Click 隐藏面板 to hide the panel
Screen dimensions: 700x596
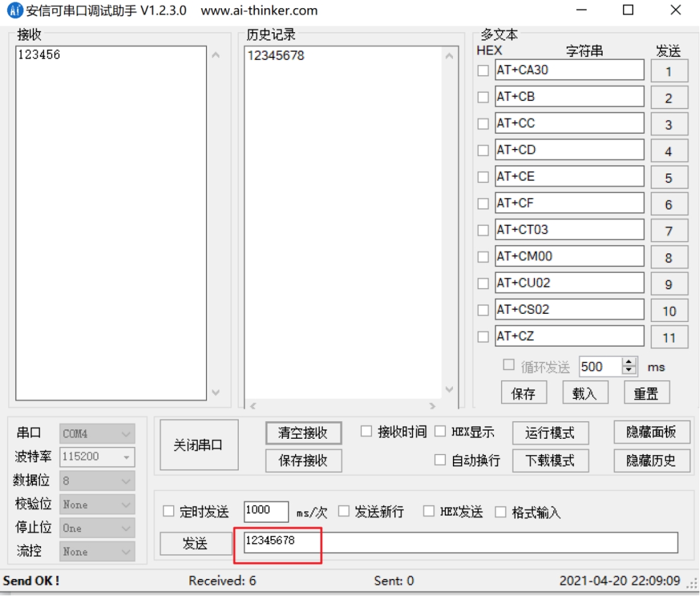click(x=651, y=432)
